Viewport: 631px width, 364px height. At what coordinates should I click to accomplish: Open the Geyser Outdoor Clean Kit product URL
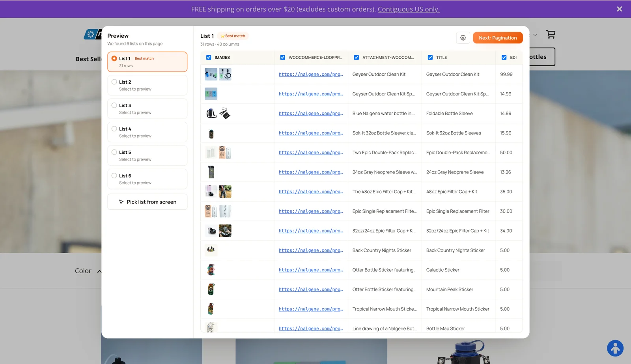coord(311,75)
